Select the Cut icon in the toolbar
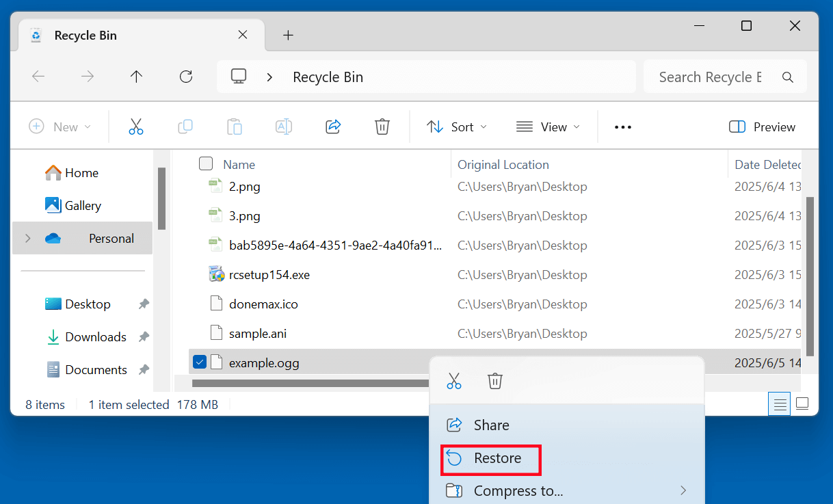The width and height of the screenshot is (833, 504). 135,127
